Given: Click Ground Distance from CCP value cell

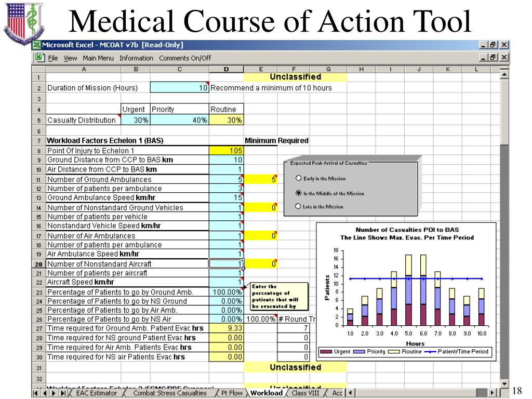Looking at the screenshot, I should [x=227, y=159].
